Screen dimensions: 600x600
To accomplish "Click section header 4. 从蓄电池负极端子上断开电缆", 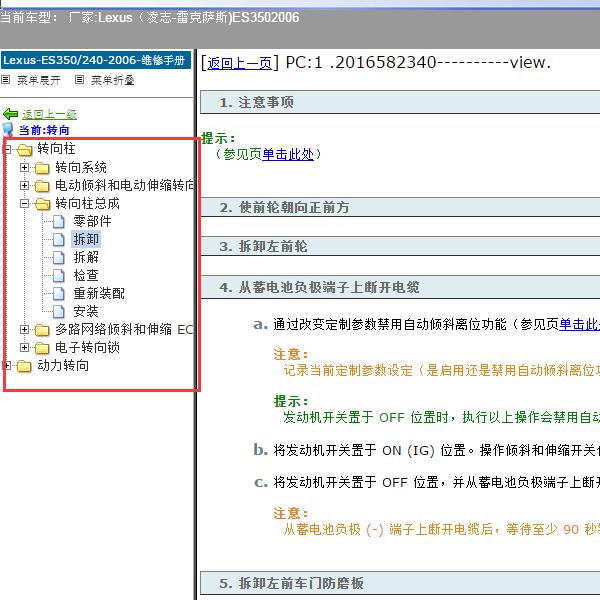I will (x=400, y=287).
